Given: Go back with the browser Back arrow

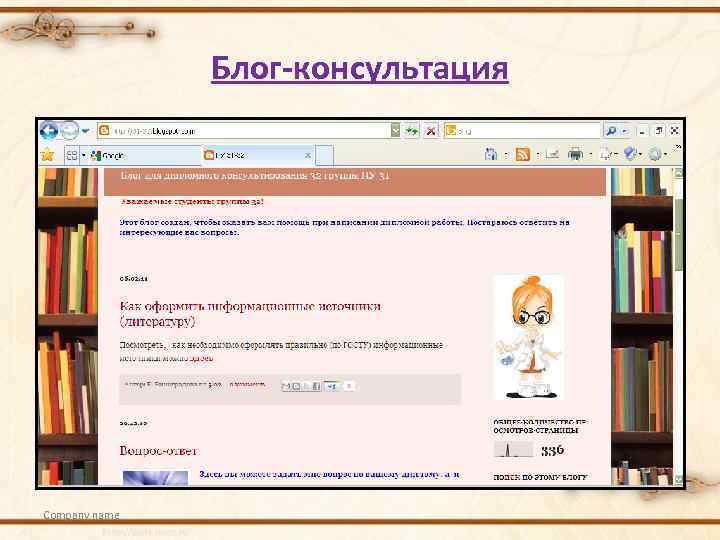Looking at the screenshot, I should tap(49, 131).
